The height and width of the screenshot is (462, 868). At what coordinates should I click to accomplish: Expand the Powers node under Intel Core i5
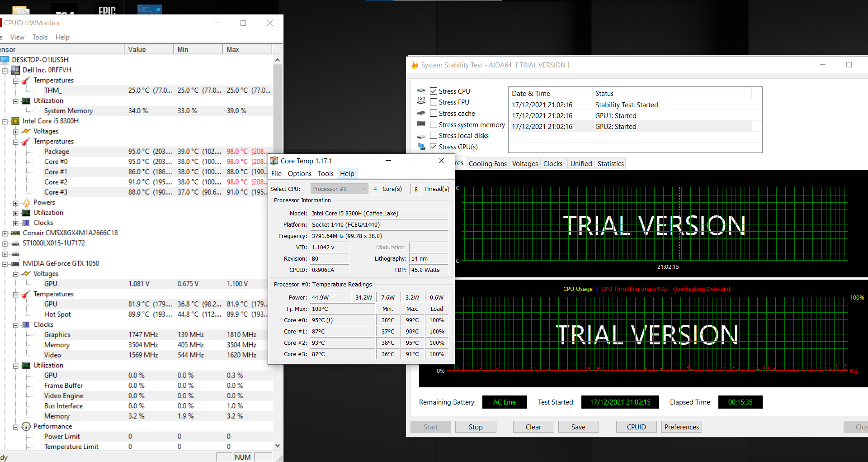[x=16, y=203]
